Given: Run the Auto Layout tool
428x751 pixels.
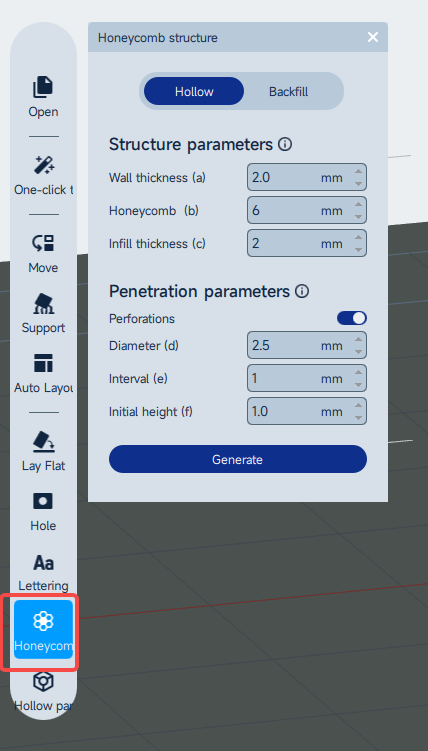Looking at the screenshot, I should pyautogui.click(x=43, y=373).
